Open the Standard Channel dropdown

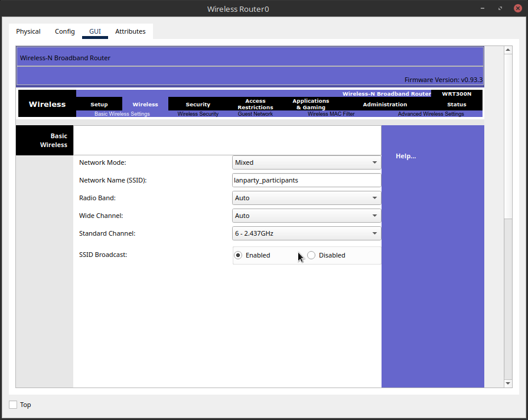(306, 233)
